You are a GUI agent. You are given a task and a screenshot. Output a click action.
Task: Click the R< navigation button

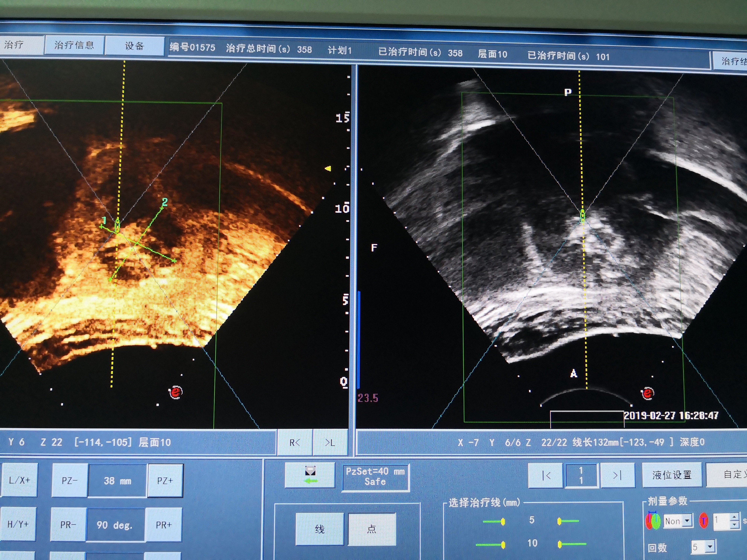[294, 443]
